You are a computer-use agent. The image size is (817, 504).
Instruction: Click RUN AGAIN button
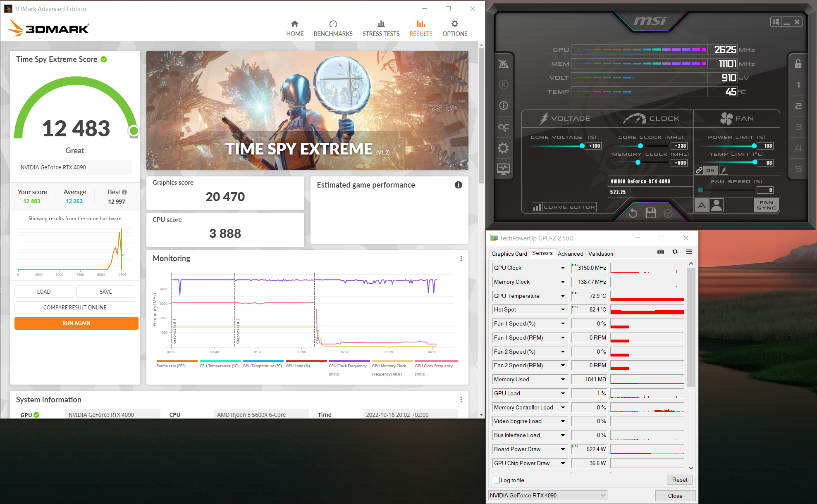point(76,323)
